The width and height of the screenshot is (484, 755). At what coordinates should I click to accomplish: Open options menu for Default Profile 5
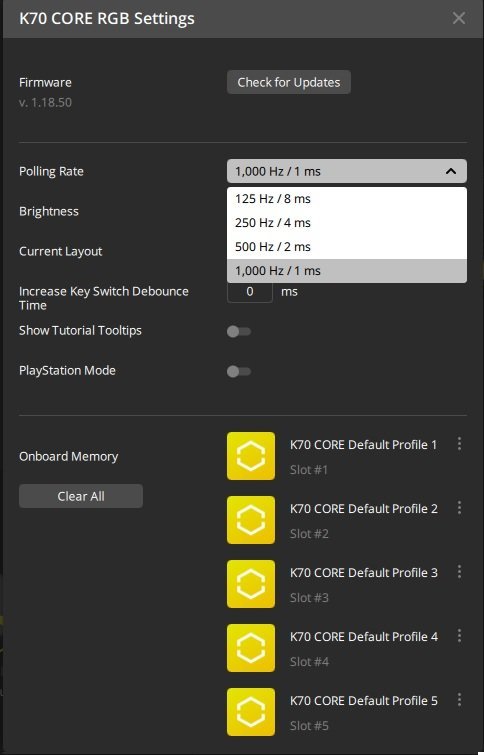(459, 700)
